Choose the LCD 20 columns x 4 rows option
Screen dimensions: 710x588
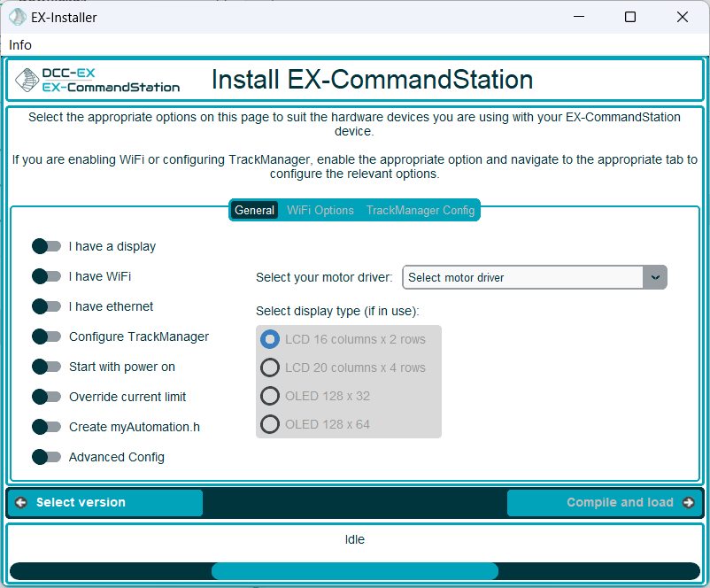point(270,367)
